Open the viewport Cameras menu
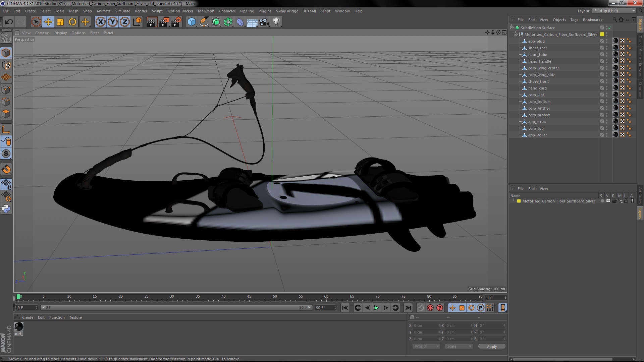The width and height of the screenshot is (644, 362). tap(42, 33)
